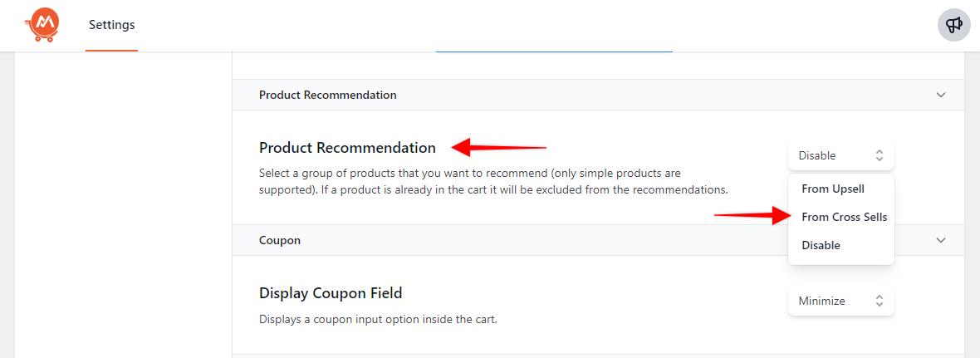This screenshot has width=980, height=358.
Task: Pick Disable from the open options list
Action: [x=821, y=245]
